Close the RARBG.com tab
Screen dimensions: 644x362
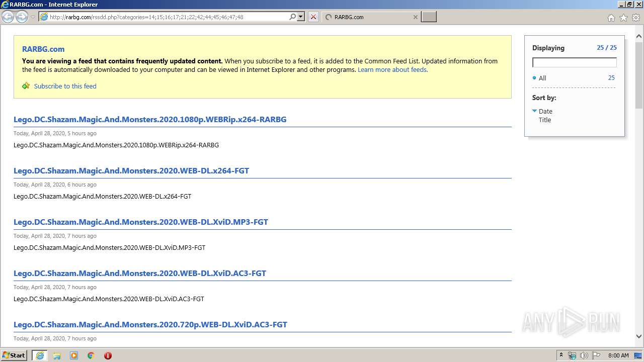(415, 17)
